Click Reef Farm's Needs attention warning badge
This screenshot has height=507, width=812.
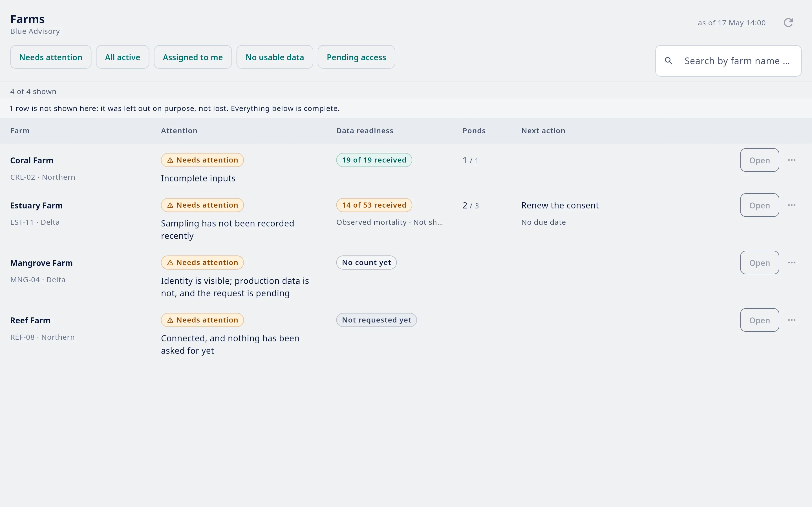(202, 320)
